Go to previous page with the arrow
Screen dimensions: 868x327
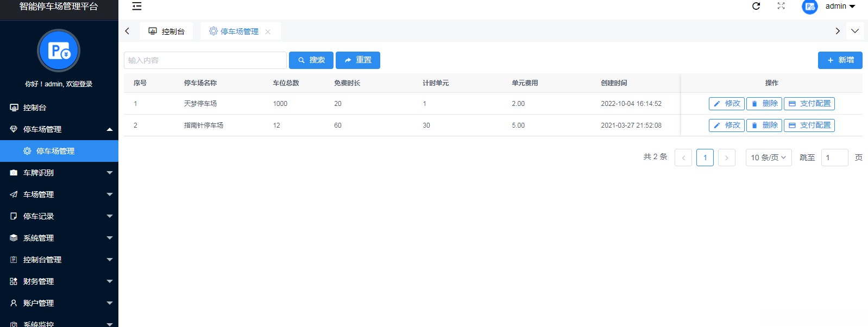[683, 158]
